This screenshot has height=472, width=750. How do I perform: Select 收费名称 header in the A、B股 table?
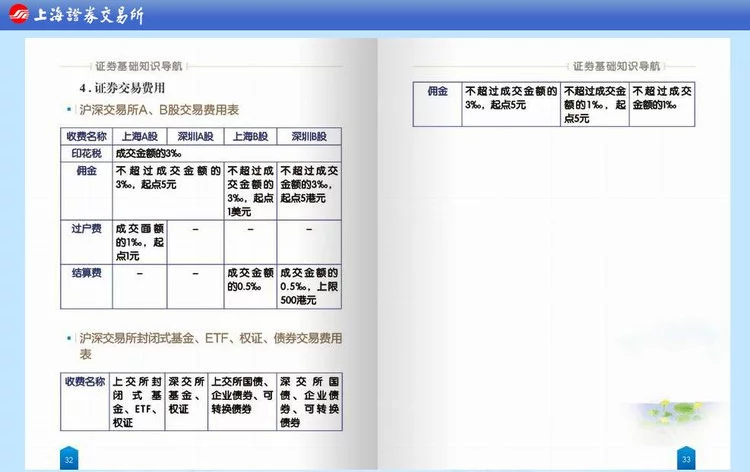tap(87, 136)
